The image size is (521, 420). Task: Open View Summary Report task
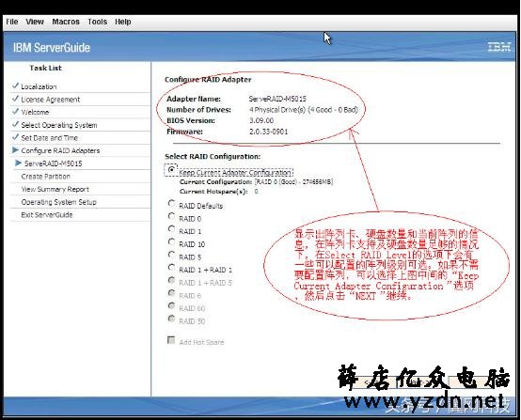click(55, 189)
